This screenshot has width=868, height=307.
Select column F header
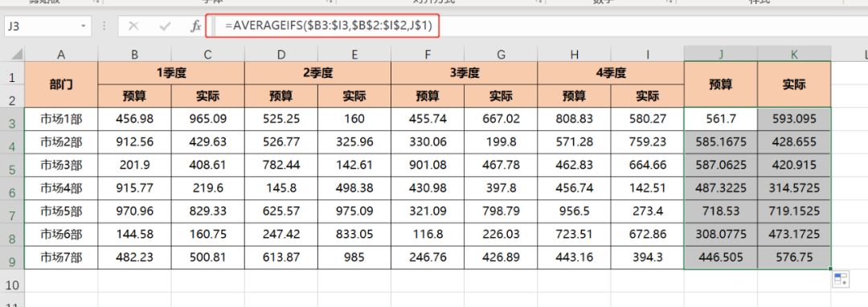coord(428,54)
